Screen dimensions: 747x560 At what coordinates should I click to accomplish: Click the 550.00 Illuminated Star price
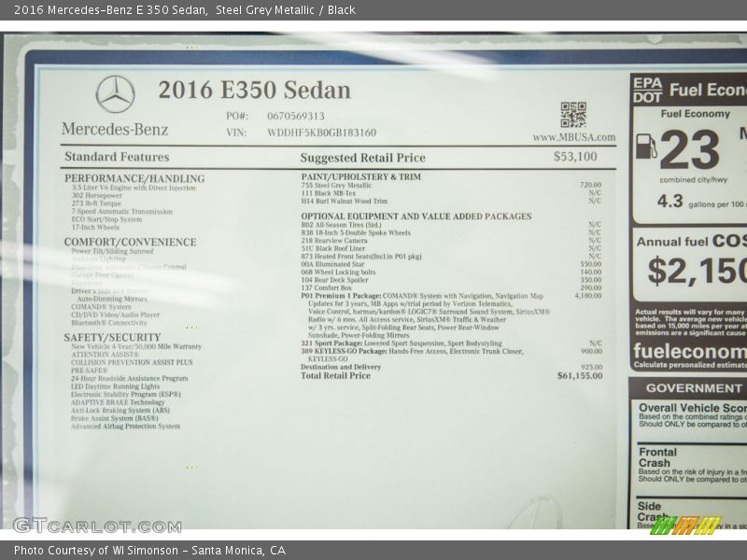pos(591,264)
